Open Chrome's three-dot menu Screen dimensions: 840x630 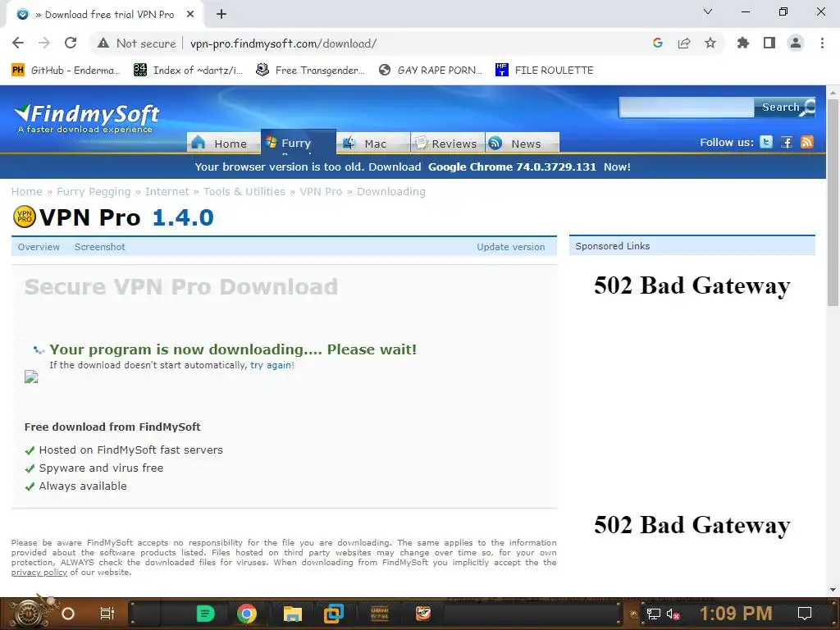point(822,43)
